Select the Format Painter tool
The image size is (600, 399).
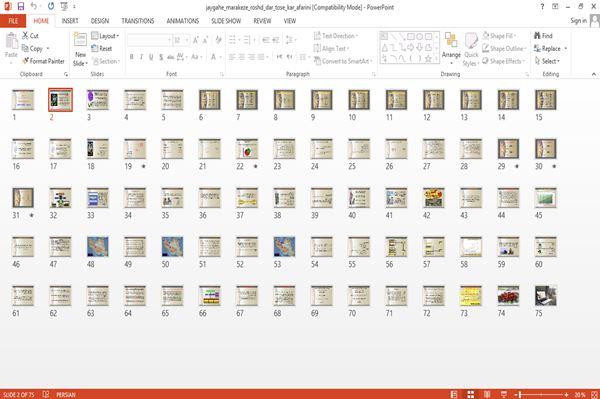(x=43, y=61)
